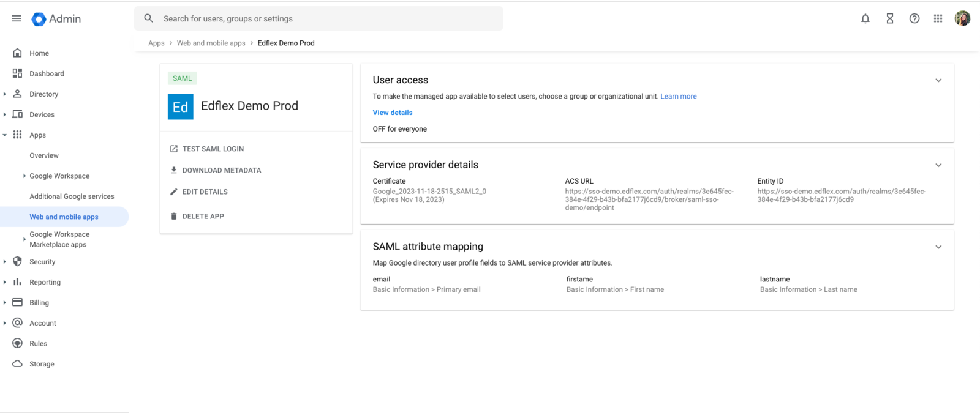Click the Dashboard icon in sidebar
This screenshot has height=413, width=980.
pos(17,73)
